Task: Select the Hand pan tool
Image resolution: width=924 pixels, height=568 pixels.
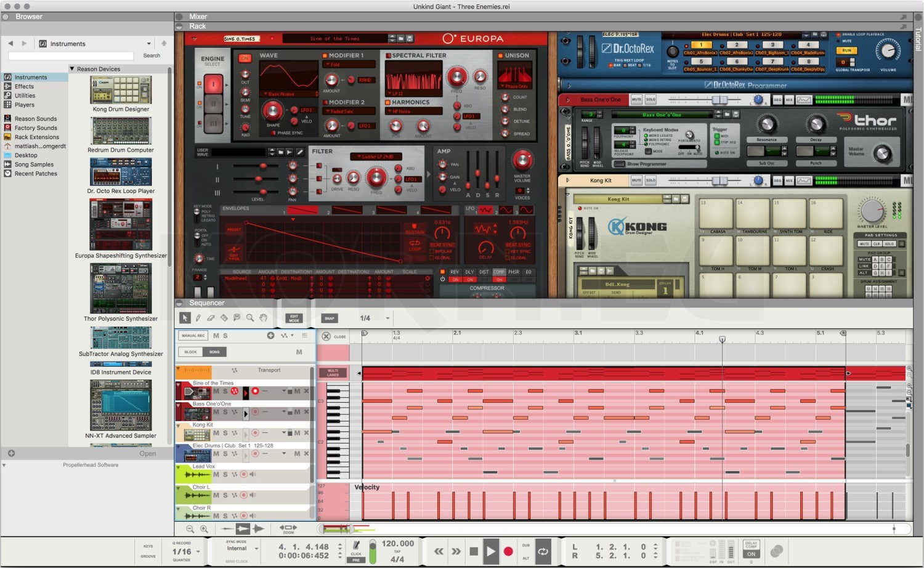Action: point(263,317)
